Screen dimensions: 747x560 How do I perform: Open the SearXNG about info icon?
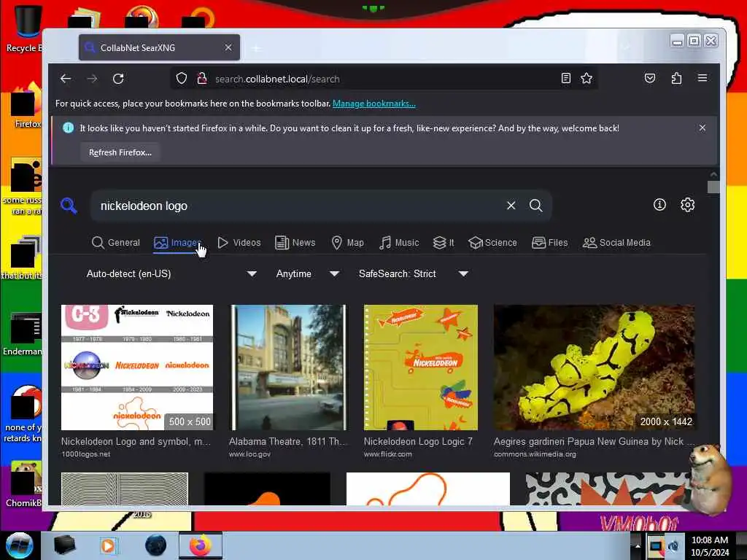[659, 205]
